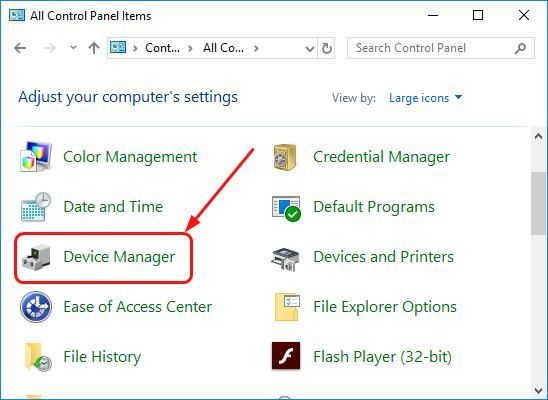This screenshot has width=548, height=400.
Task: Click the File Explorer Options icon
Action: [287, 307]
